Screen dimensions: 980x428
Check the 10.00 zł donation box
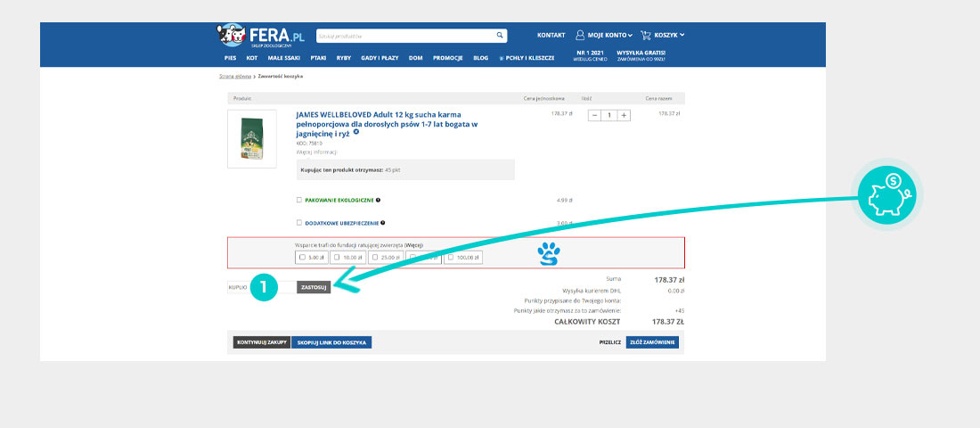tap(337, 257)
